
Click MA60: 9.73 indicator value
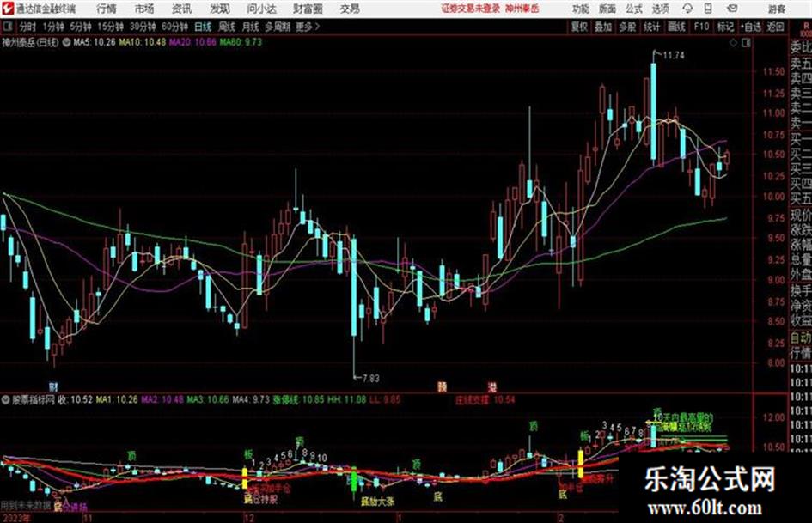241,42
